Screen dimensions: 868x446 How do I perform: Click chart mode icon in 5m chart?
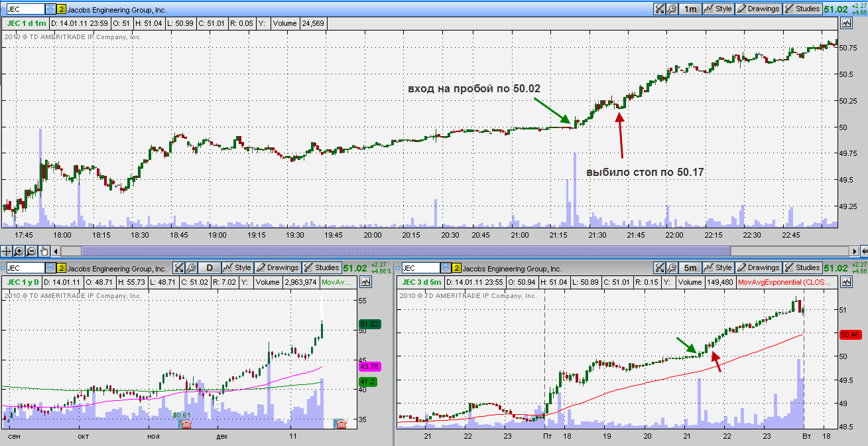coord(845,281)
